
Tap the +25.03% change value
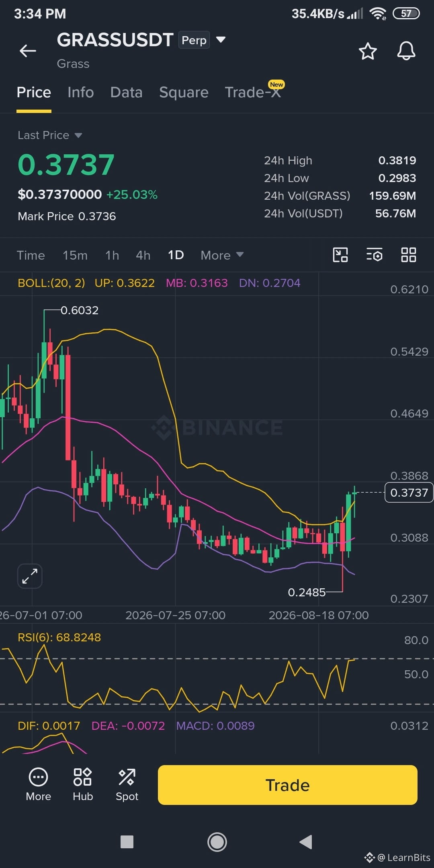[x=132, y=195]
